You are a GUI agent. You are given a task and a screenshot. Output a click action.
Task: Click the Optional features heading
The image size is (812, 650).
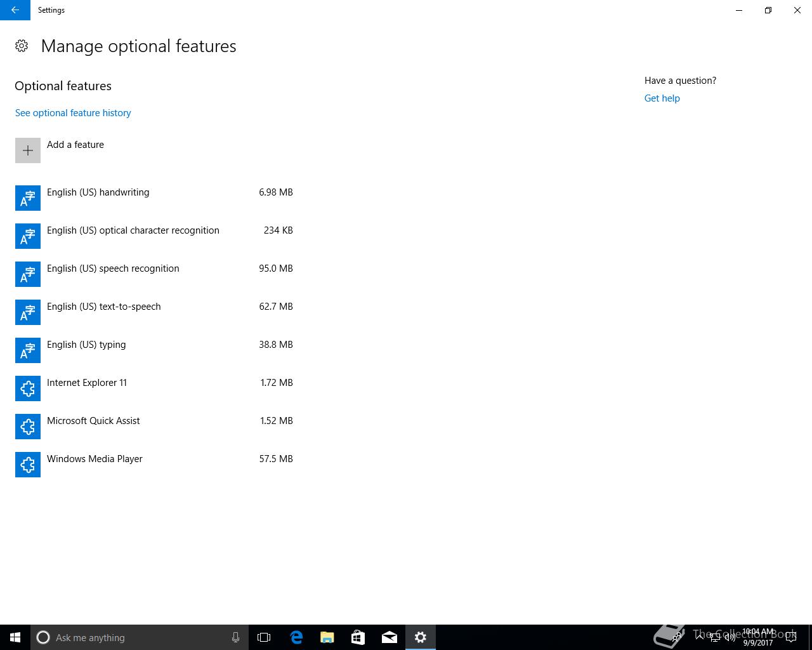(63, 86)
